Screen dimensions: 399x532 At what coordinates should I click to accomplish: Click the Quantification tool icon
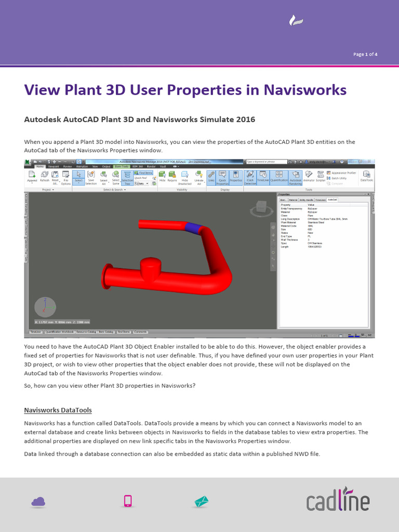click(x=279, y=177)
